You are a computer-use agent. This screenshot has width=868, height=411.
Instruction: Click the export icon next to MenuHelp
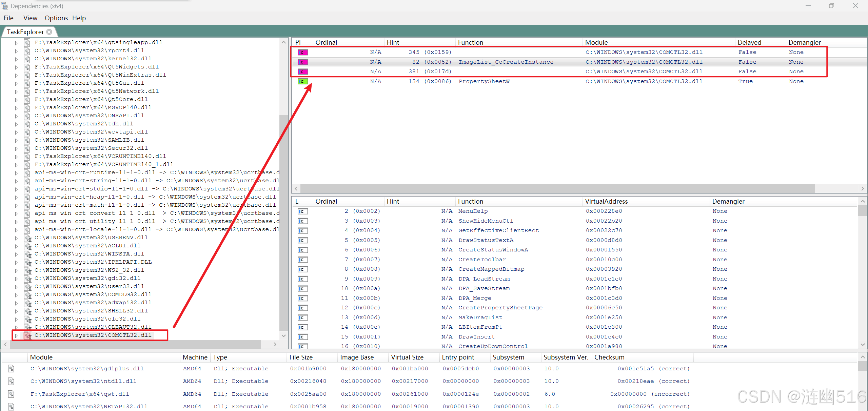tap(302, 211)
